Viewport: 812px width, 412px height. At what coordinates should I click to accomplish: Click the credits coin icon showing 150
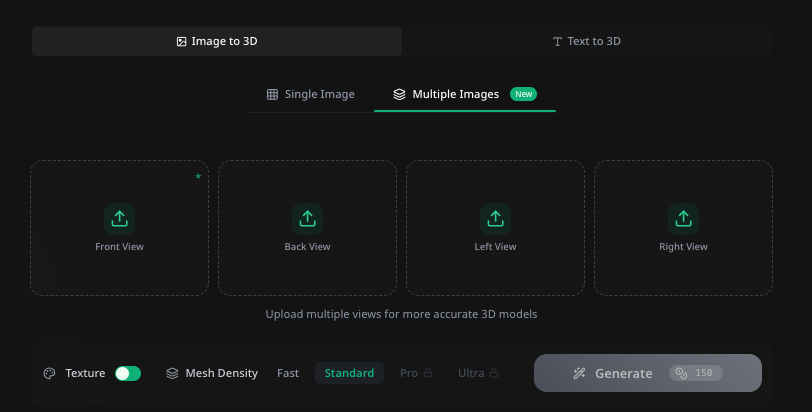point(682,373)
